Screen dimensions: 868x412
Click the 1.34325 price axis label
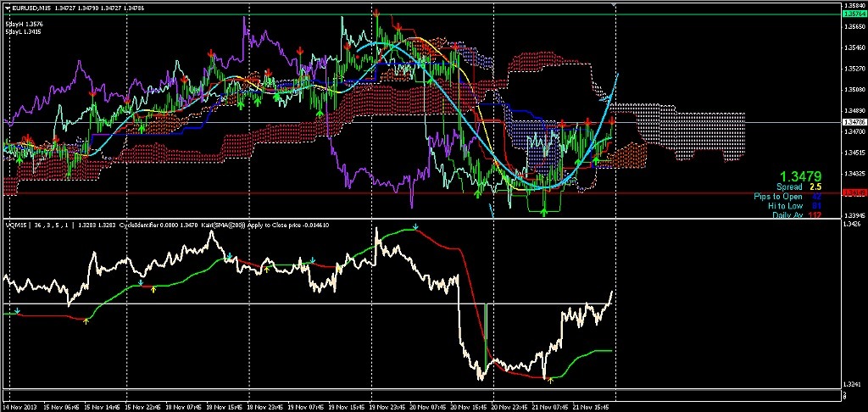(854, 173)
